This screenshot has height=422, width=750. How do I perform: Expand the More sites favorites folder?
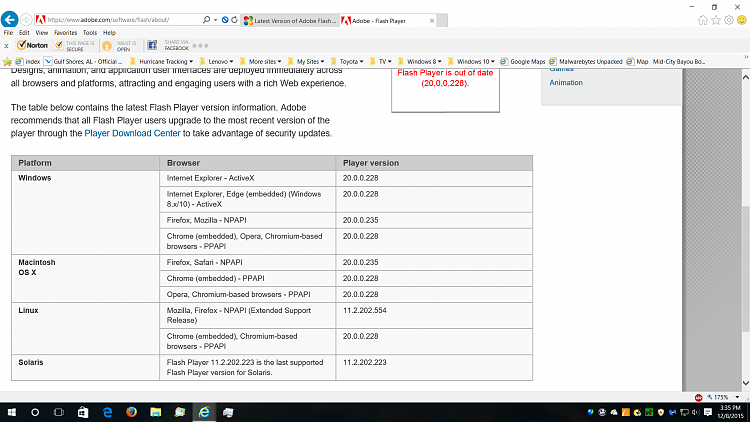pyautogui.click(x=261, y=62)
